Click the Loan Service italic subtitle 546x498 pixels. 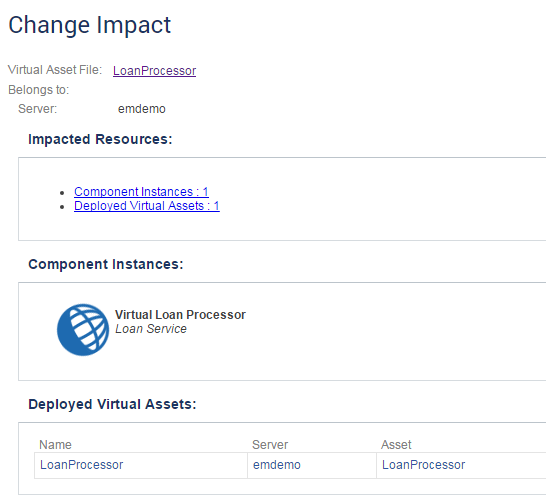(151, 329)
